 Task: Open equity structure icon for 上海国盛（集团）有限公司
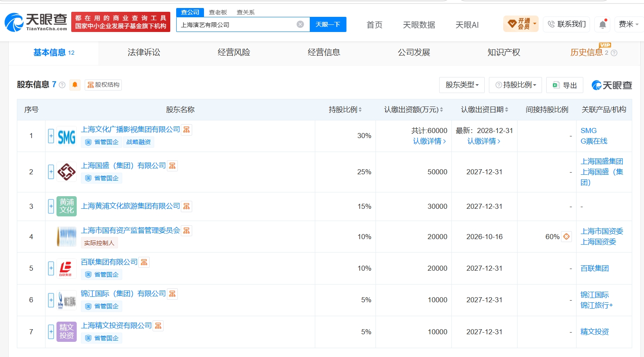172,166
